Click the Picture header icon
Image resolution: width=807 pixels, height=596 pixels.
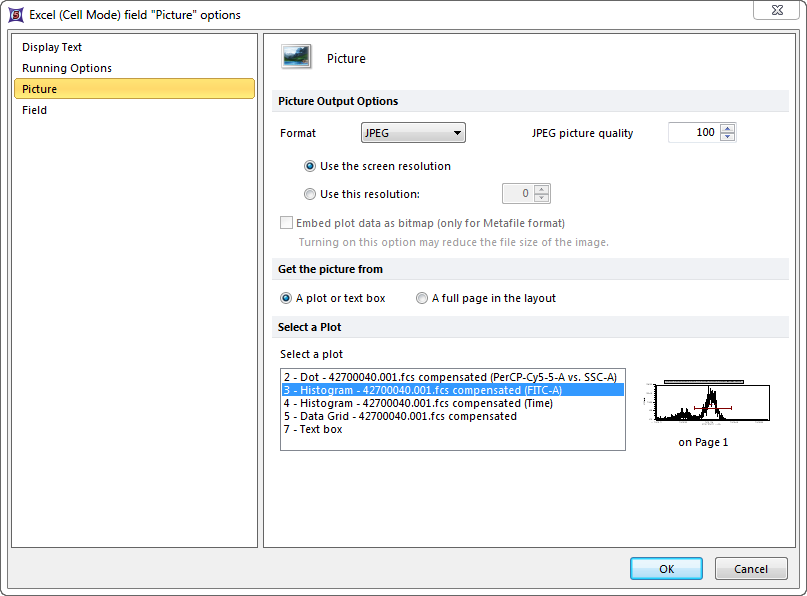pyautogui.click(x=296, y=57)
